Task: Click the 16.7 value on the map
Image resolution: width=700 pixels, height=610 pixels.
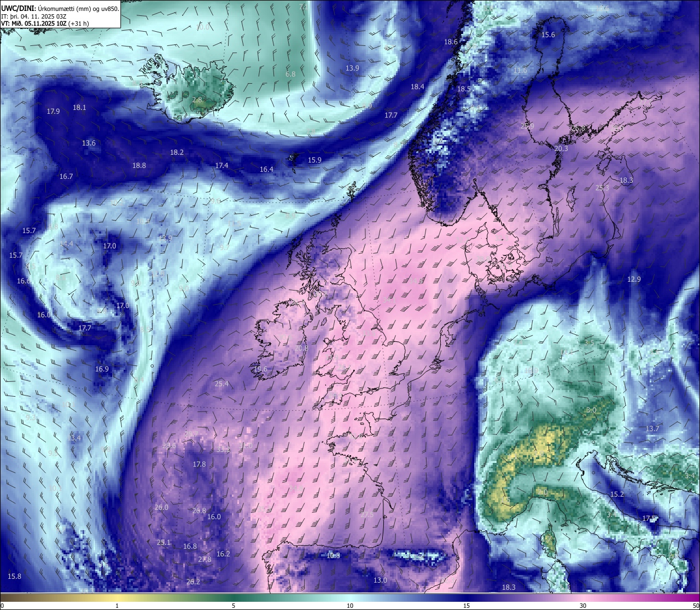Action: [66, 177]
